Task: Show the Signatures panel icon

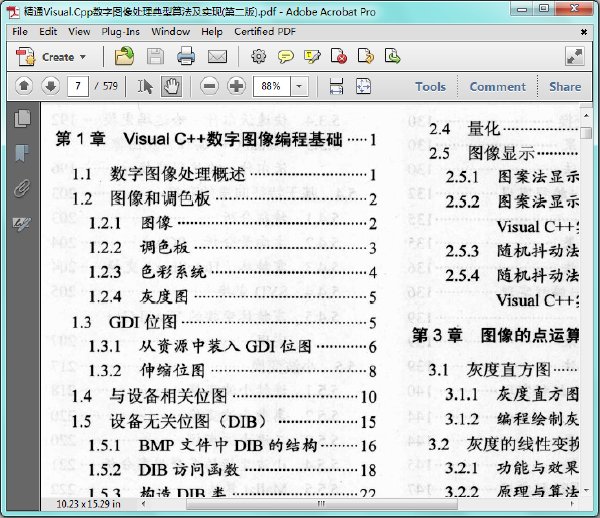Action: coord(22,224)
